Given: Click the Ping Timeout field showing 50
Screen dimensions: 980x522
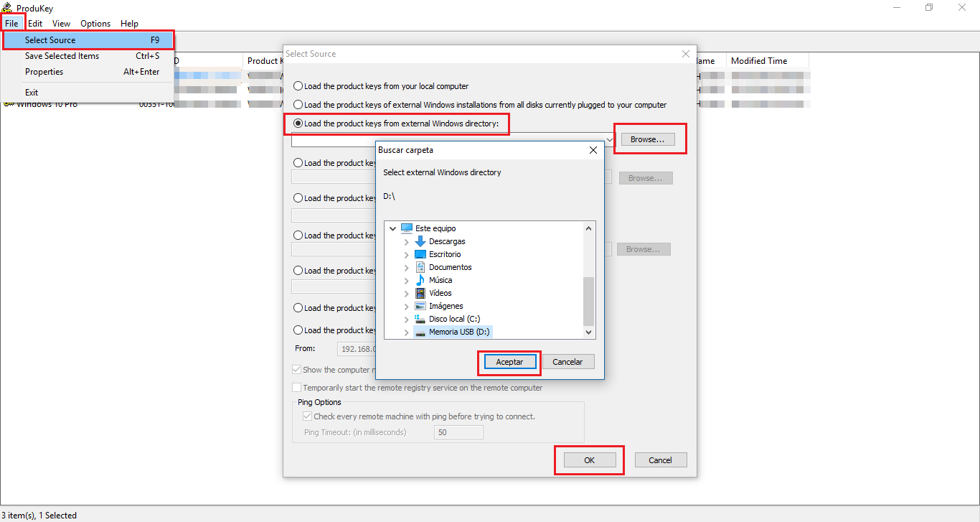Looking at the screenshot, I should point(458,432).
